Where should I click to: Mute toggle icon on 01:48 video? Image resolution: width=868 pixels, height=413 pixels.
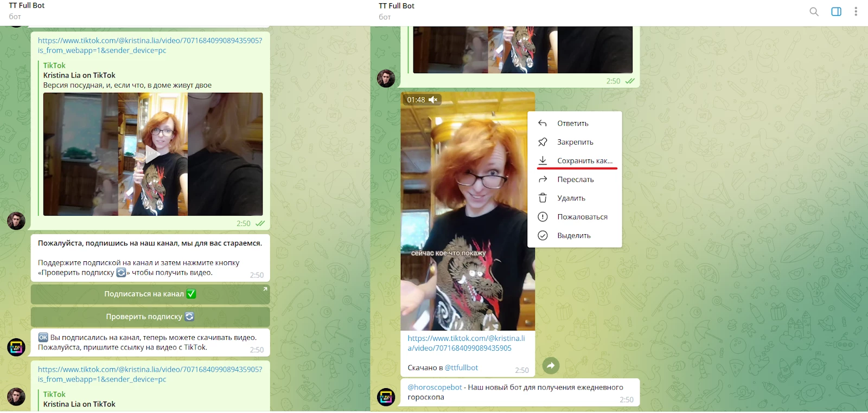[x=433, y=100]
